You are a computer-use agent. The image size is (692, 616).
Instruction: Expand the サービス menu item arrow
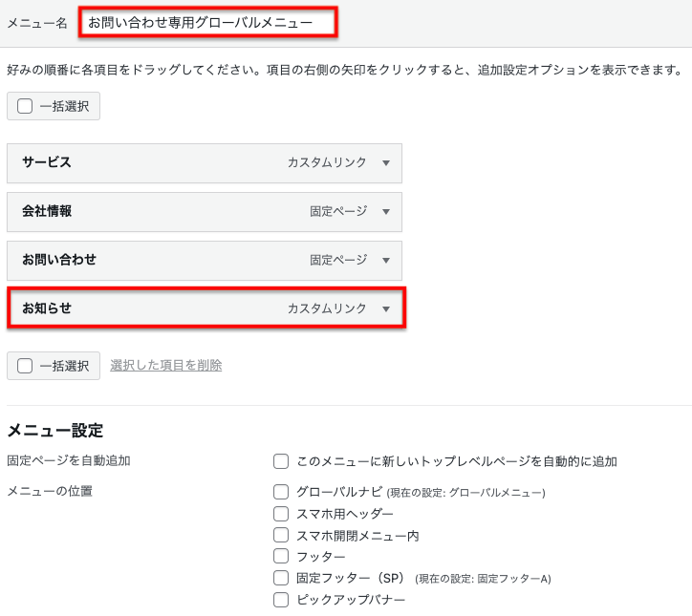point(386,163)
